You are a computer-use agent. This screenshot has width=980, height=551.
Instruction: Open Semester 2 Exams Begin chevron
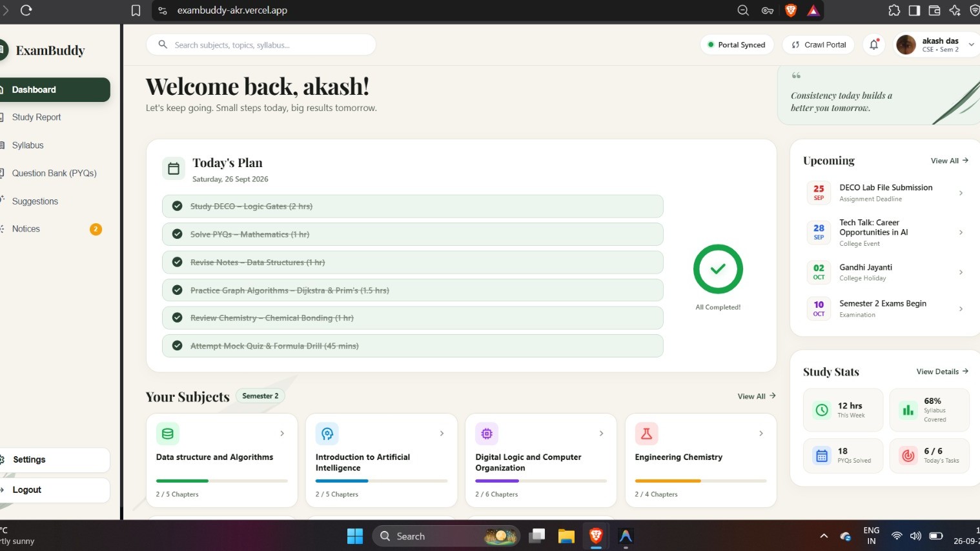961,309
